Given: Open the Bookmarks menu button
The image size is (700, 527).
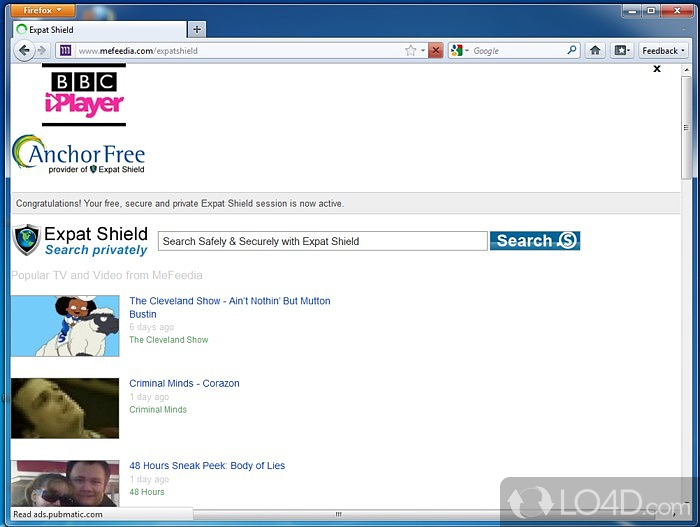Looking at the screenshot, I should [x=622, y=50].
